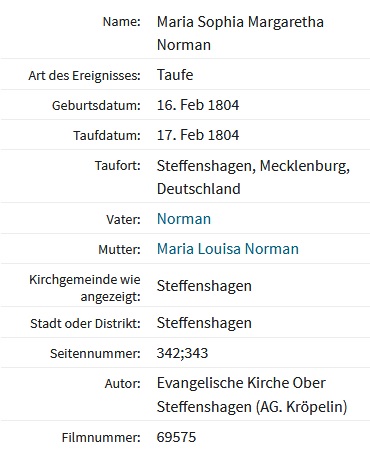Click the Taufdatum field label
The width and height of the screenshot is (370, 449).
pyautogui.click(x=107, y=136)
